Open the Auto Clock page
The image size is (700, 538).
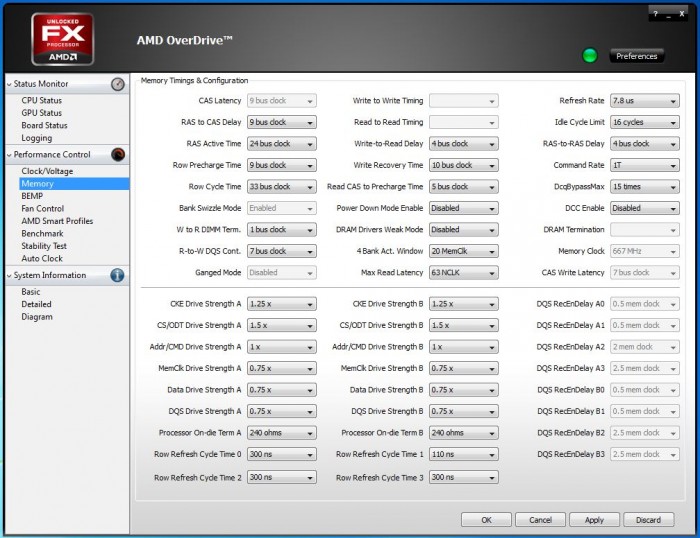pos(42,259)
